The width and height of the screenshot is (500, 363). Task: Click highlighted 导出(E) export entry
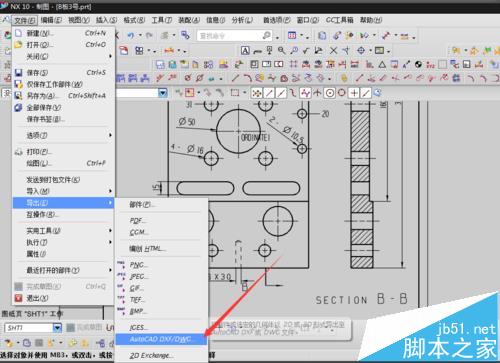[63, 203]
